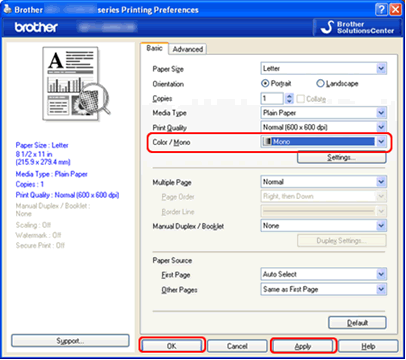406x360 pixels.
Task: Expand the Paper Size dropdown
Action: [x=323, y=68]
